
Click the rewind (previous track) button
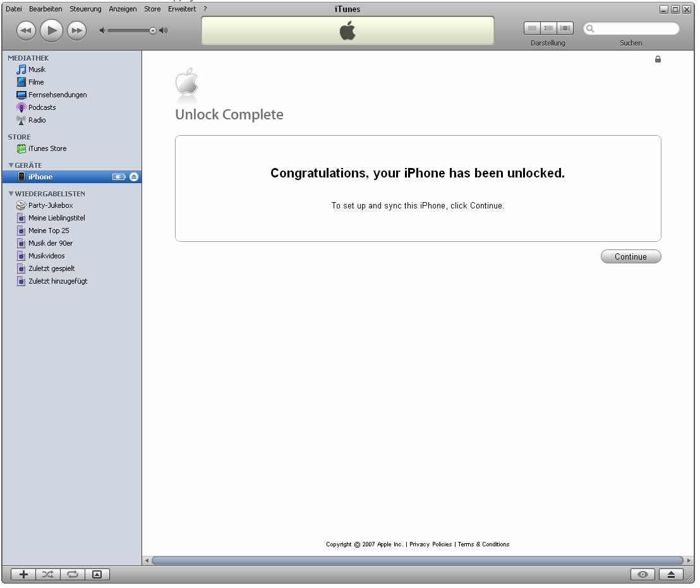point(26,31)
